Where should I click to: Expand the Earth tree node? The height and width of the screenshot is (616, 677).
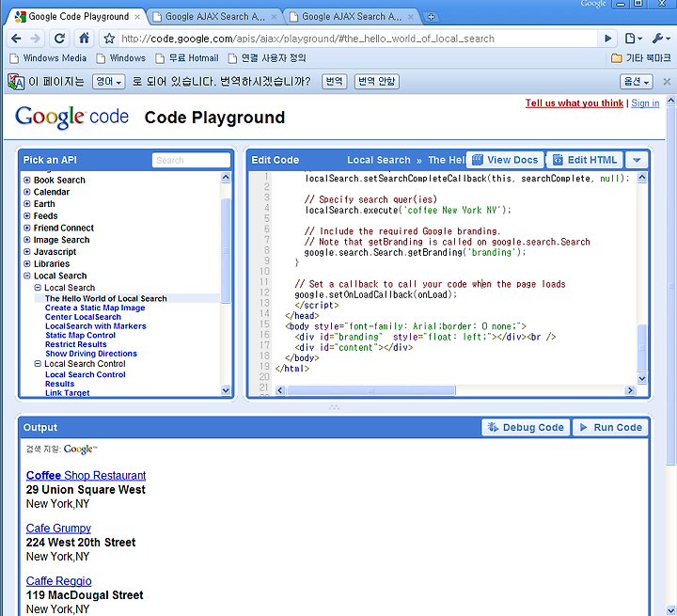point(27,204)
